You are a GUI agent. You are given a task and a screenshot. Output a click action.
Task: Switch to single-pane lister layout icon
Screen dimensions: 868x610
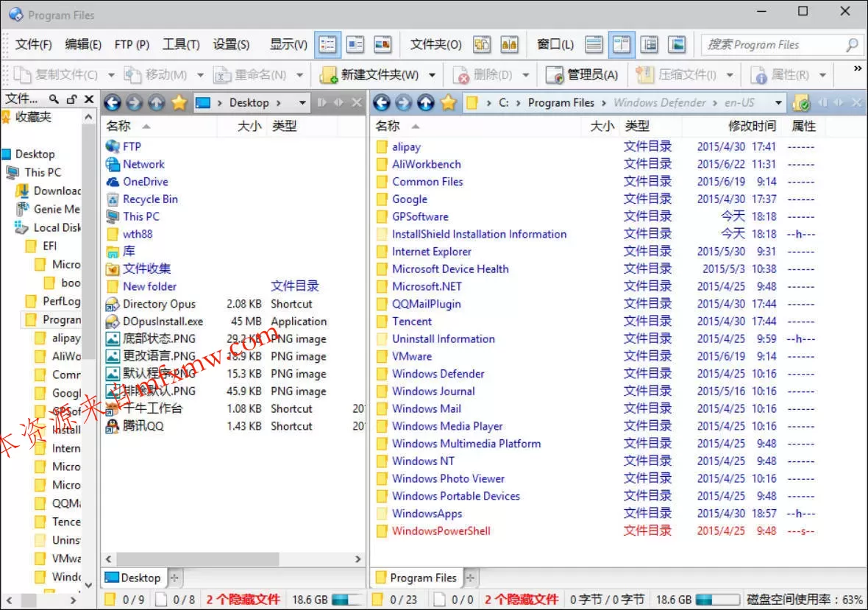(x=594, y=44)
